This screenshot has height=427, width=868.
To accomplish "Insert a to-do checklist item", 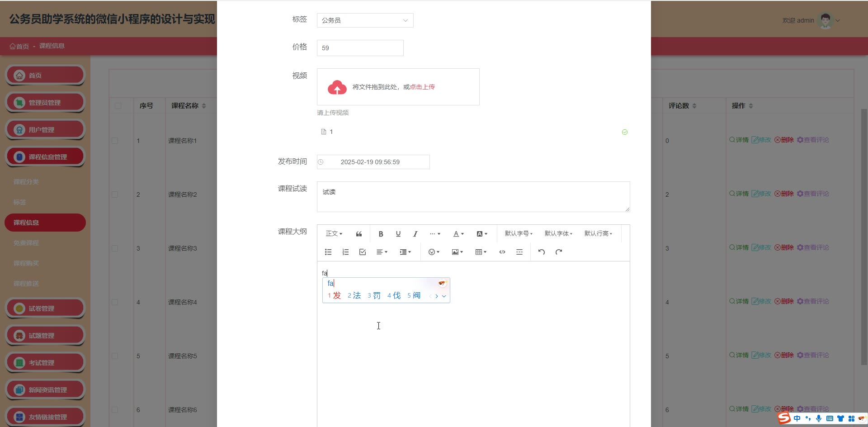I will 363,252.
